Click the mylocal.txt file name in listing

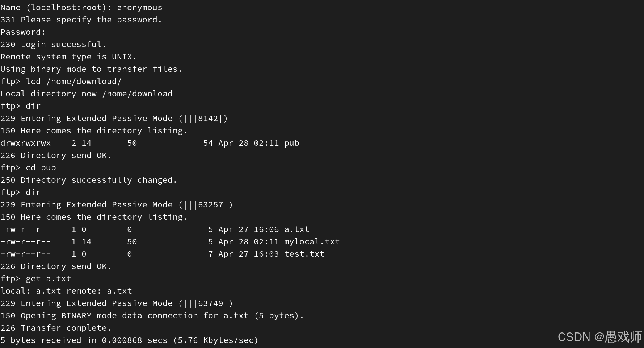(312, 241)
